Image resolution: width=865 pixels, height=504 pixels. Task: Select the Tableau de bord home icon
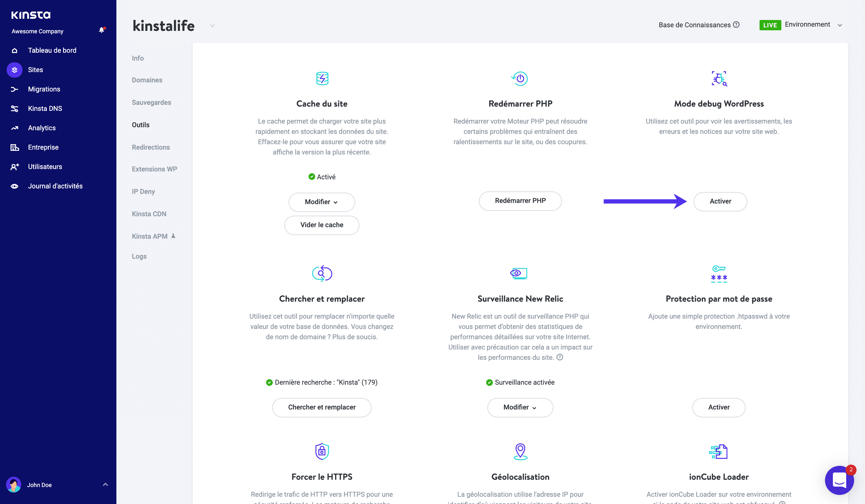tap(15, 50)
